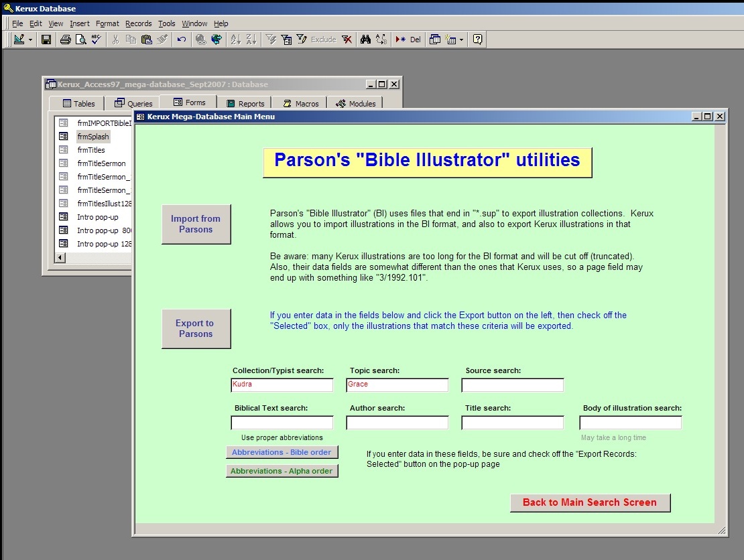Switch to Reports tab in Database window
744x560 pixels.
[245, 103]
